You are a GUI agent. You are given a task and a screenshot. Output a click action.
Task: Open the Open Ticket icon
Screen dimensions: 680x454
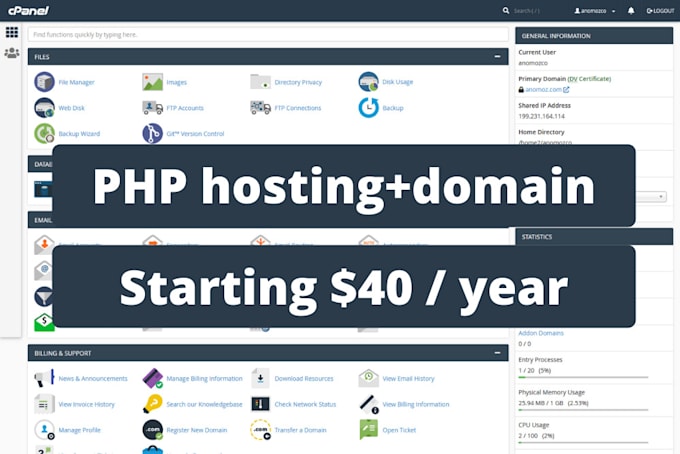pos(368,430)
